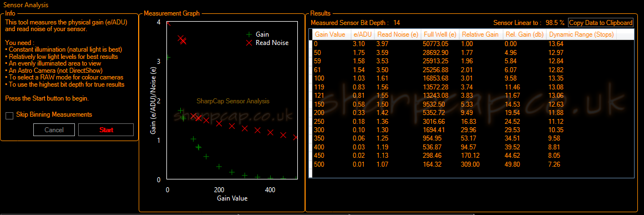Select the Relative Gain column header
Image resolution: width=644 pixels, height=215 pixels.
[x=480, y=34]
